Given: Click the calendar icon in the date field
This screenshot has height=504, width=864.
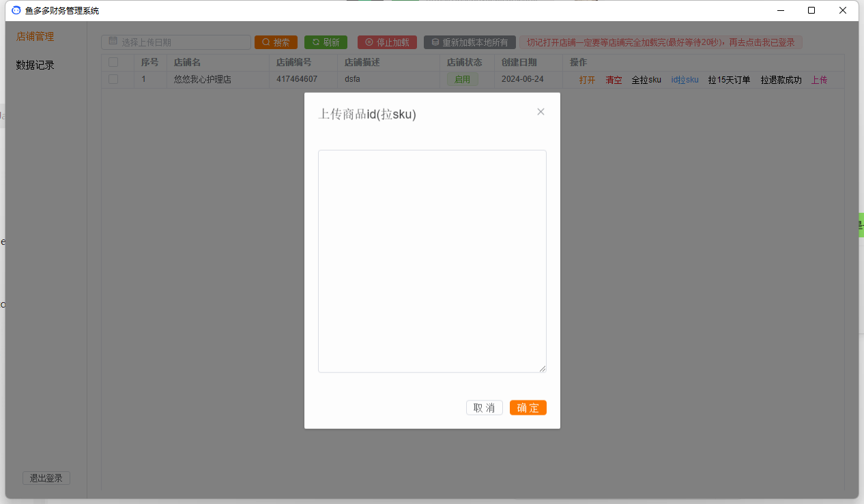Looking at the screenshot, I should [113, 42].
